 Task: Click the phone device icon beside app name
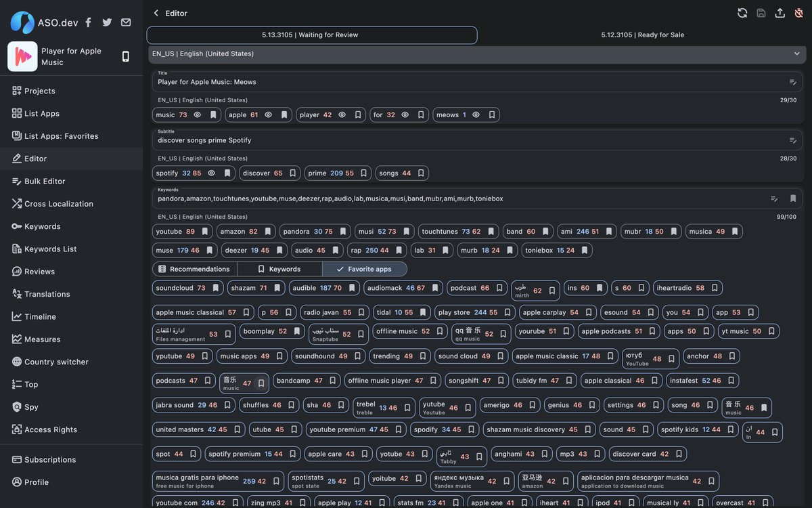[x=125, y=56]
